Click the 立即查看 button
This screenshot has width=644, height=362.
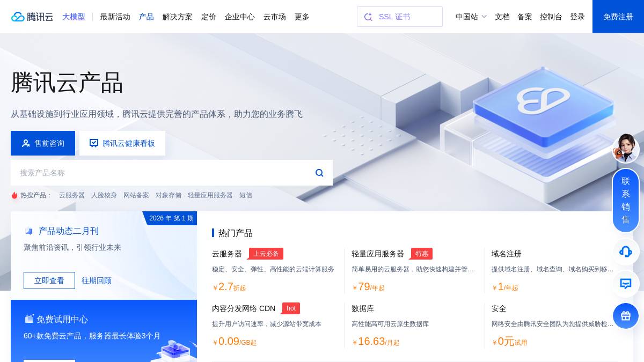(49, 280)
